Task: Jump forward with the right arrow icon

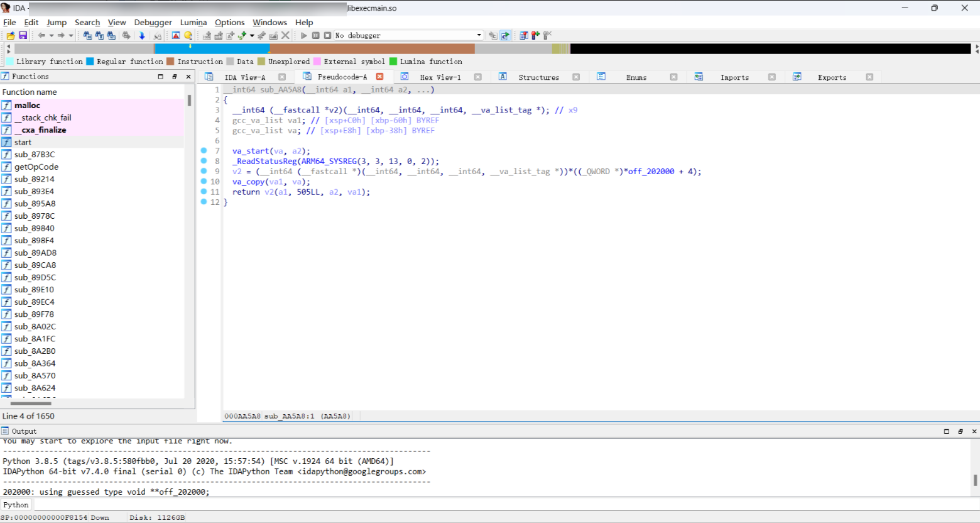Action: tap(61, 35)
